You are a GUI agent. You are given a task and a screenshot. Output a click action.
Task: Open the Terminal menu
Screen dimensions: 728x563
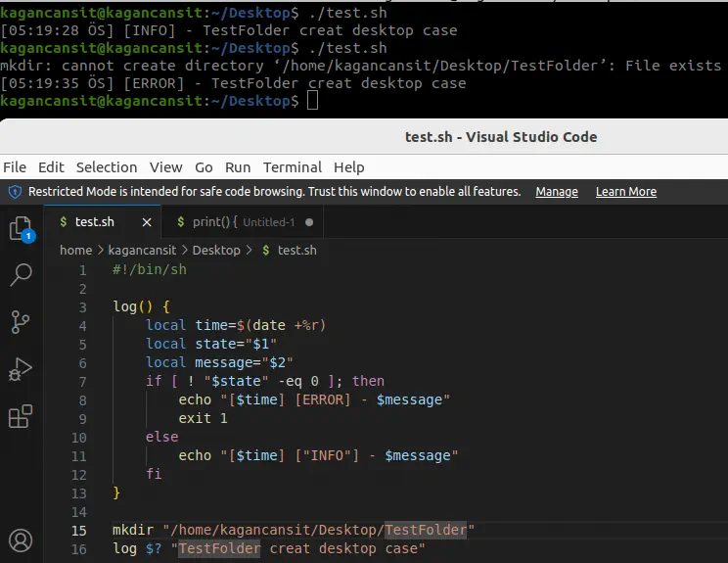(x=292, y=167)
